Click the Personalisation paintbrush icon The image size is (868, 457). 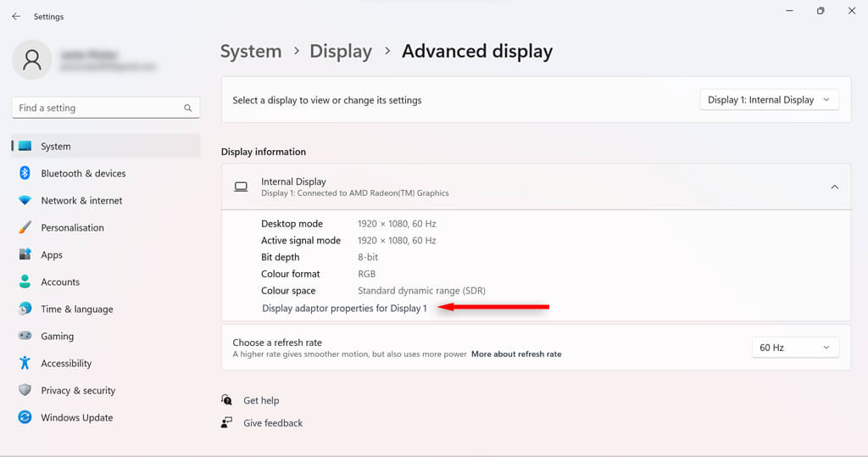tap(25, 227)
